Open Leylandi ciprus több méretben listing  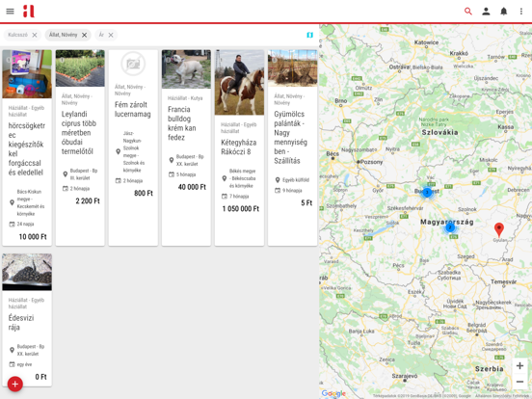(x=79, y=133)
